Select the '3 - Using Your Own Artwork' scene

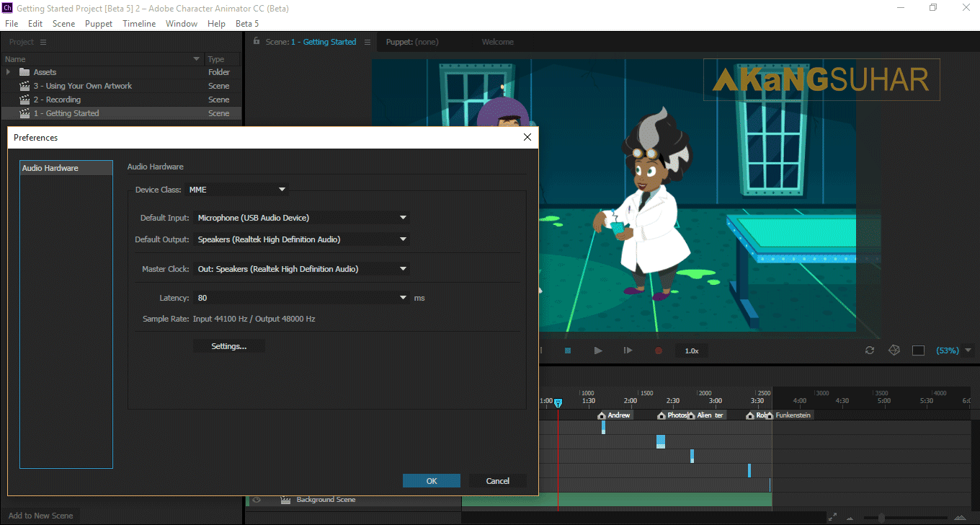(121, 86)
